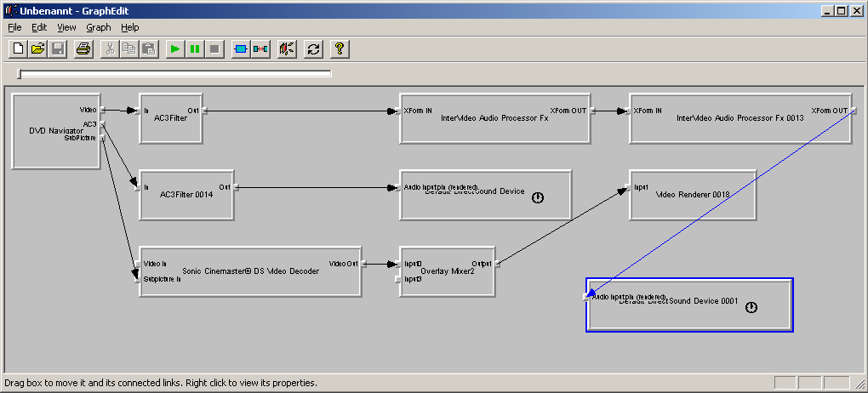This screenshot has height=393, width=868.
Task: Click the Connect to remote graph icon
Action: pos(287,48)
